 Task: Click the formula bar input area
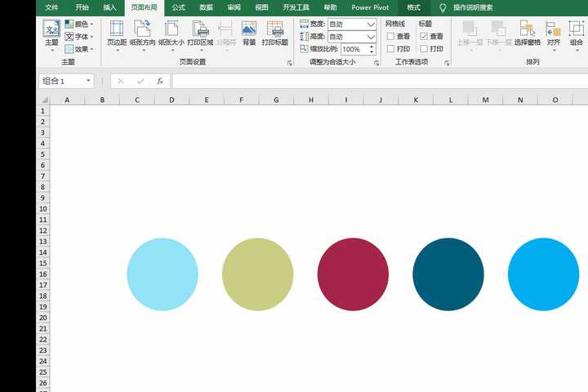pos(381,81)
